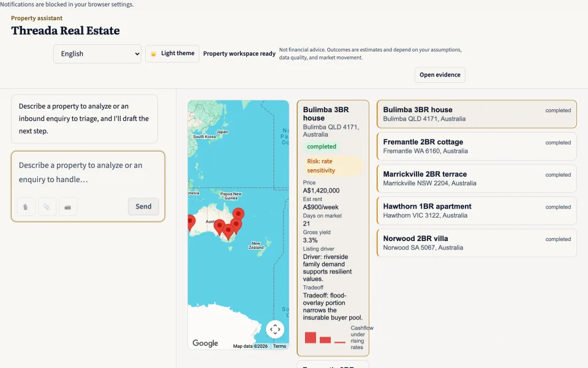Click the A$900/week rent value
The width and height of the screenshot is (588, 368).
click(320, 207)
